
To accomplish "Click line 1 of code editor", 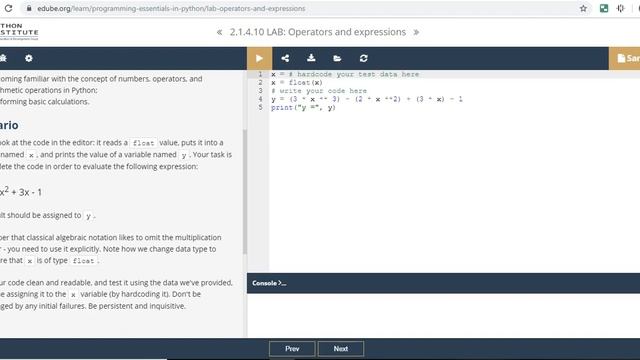I will tap(345, 74).
